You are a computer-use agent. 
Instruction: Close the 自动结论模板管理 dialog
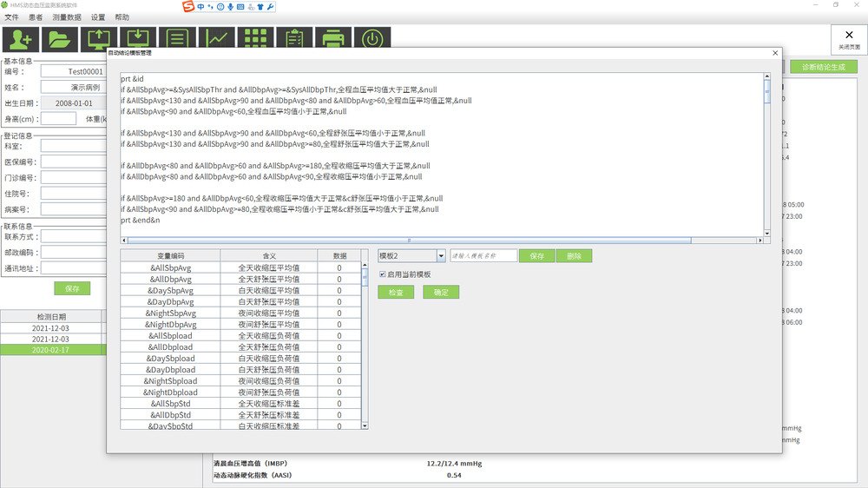pyautogui.click(x=775, y=53)
